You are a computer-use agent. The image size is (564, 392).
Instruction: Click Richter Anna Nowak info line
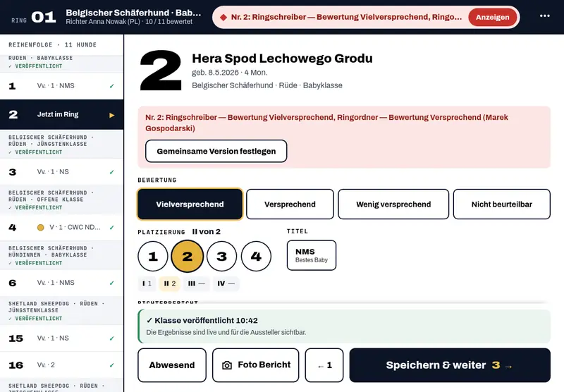pyautogui.click(x=129, y=22)
